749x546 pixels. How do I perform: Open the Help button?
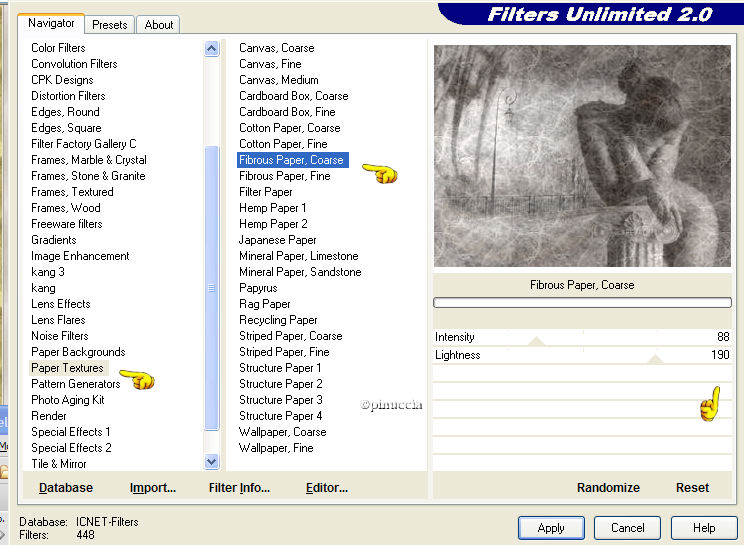point(704,528)
